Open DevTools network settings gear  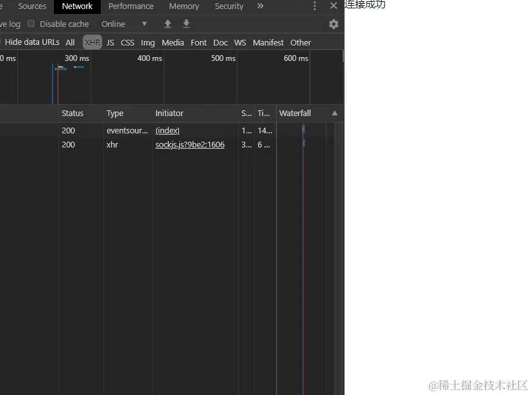333,24
